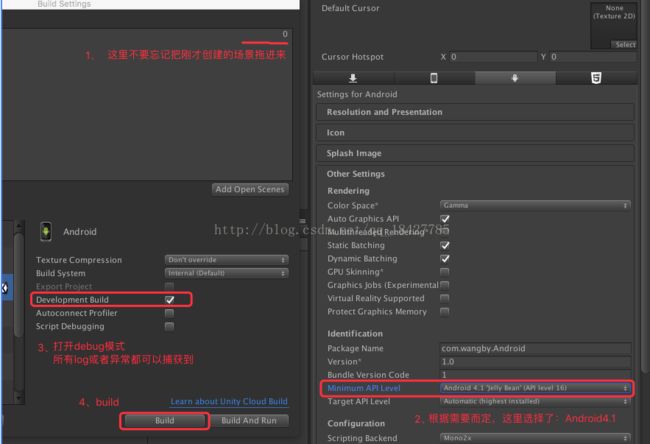Click Select under Default Cursor texture
Viewport: 650px width, 444px height.
(624, 45)
